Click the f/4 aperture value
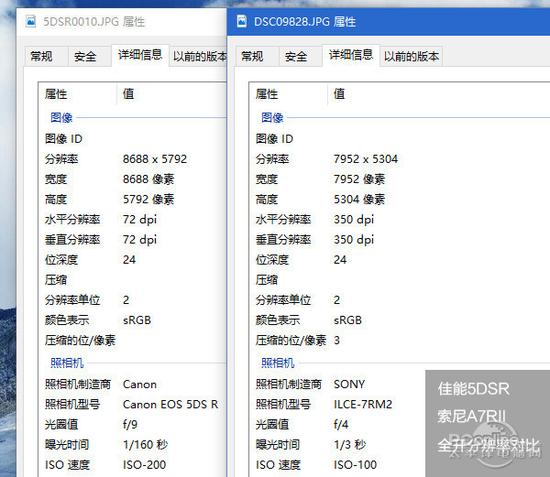The height and width of the screenshot is (477, 550). pos(341,425)
